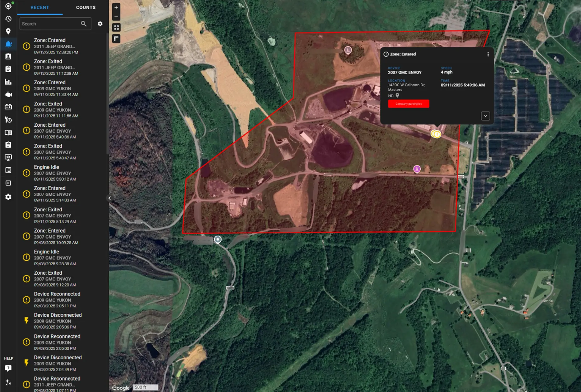Select the places pin icon
The image size is (581, 392).
pos(8,31)
